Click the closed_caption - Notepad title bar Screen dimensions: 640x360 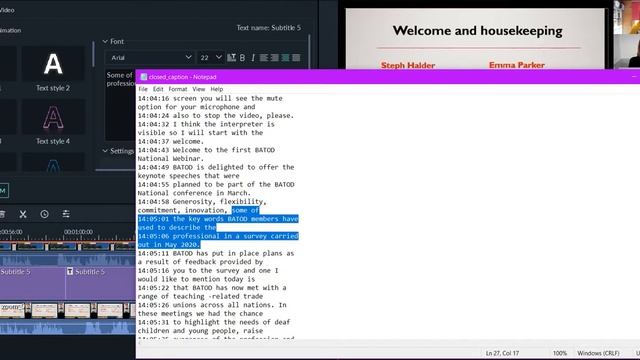(x=388, y=77)
